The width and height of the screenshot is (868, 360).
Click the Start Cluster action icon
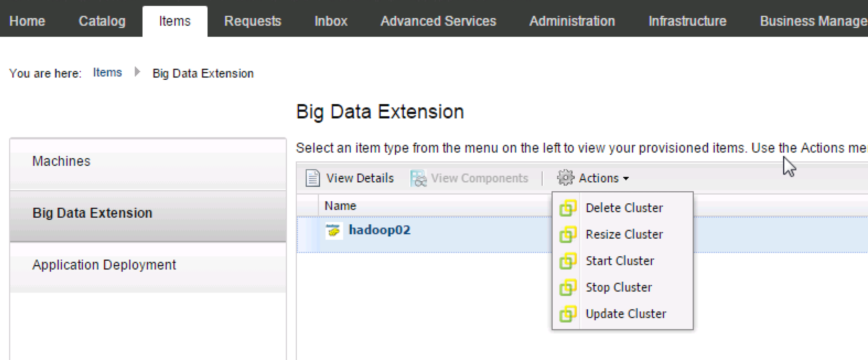click(x=569, y=261)
